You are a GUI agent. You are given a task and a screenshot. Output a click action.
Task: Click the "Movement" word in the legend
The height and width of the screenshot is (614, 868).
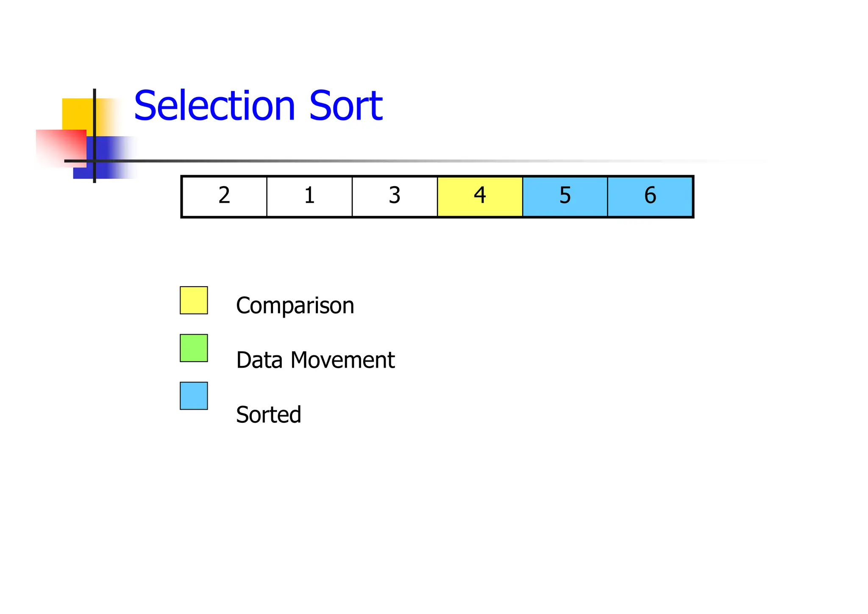tap(342, 360)
